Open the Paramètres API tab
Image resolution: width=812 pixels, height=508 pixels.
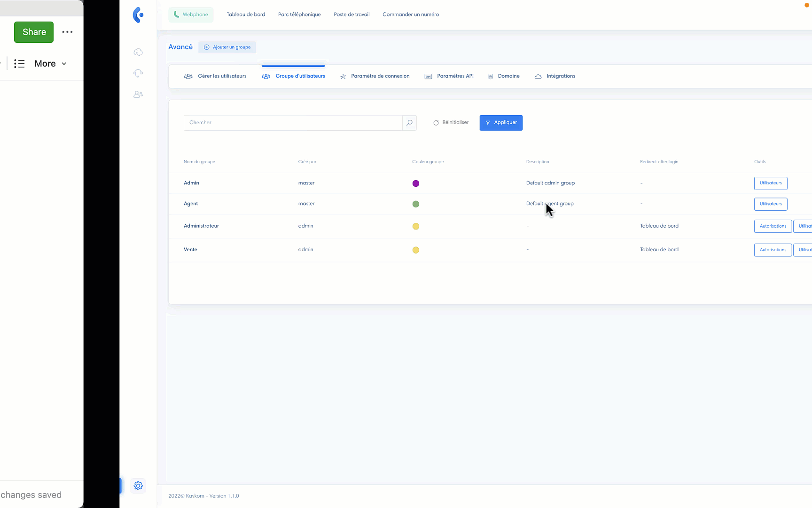pyautogui.click(x=449, y=76)
